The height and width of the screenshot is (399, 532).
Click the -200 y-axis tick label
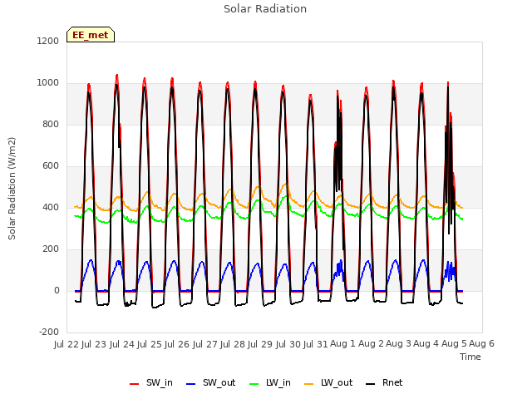pos(49,332)
